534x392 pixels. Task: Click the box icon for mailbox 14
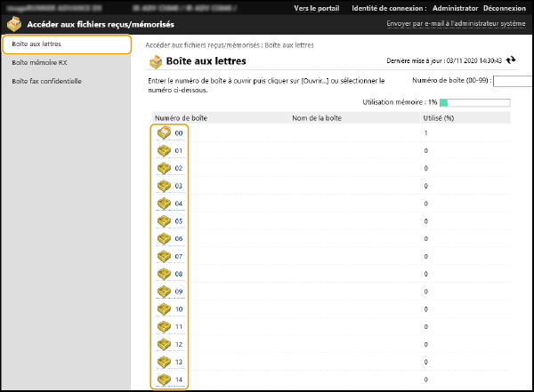(164, 380)
